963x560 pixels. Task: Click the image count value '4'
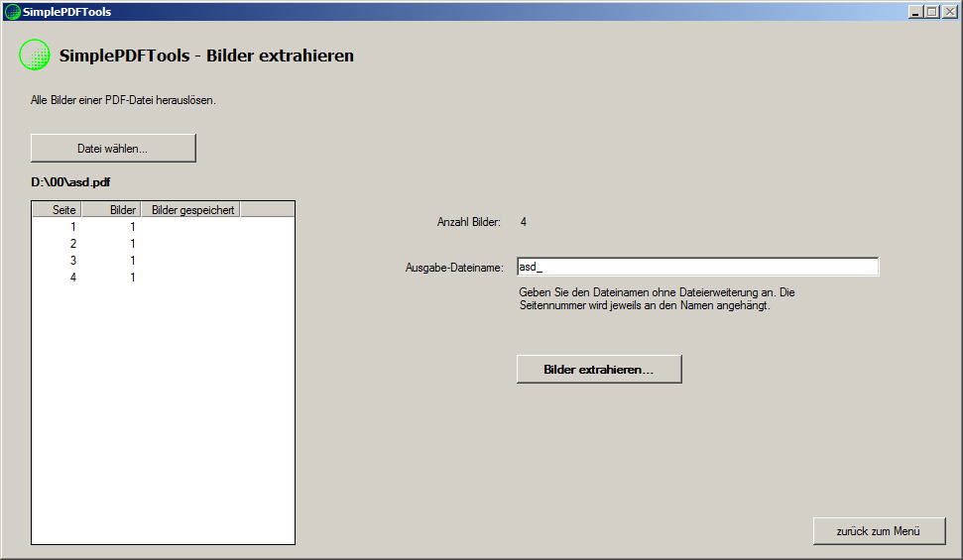[x=524, y=222]
